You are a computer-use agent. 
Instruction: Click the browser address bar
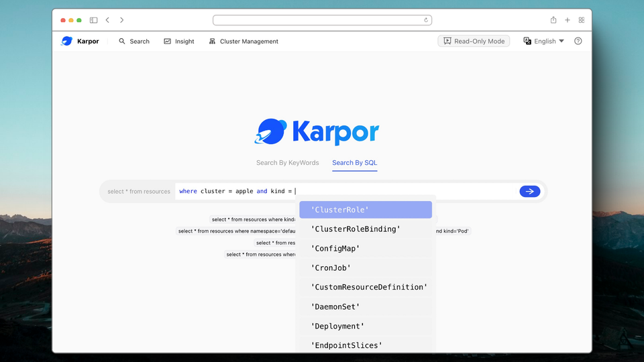(322, 20)
